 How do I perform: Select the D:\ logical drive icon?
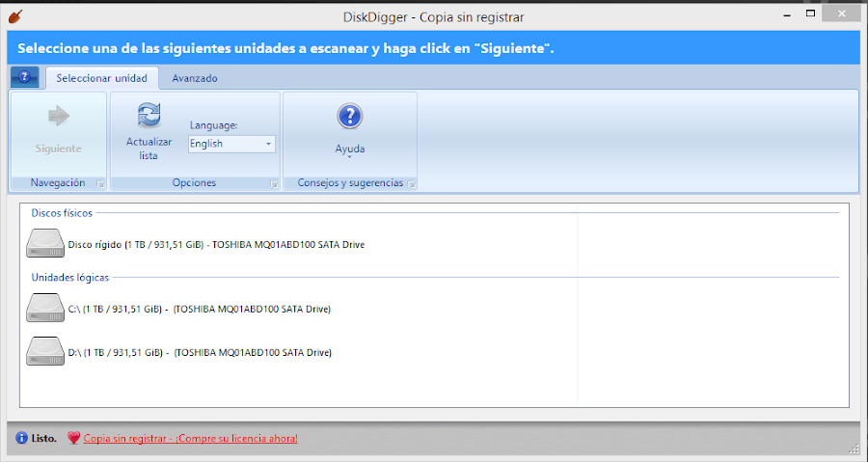tap(45, 351)
